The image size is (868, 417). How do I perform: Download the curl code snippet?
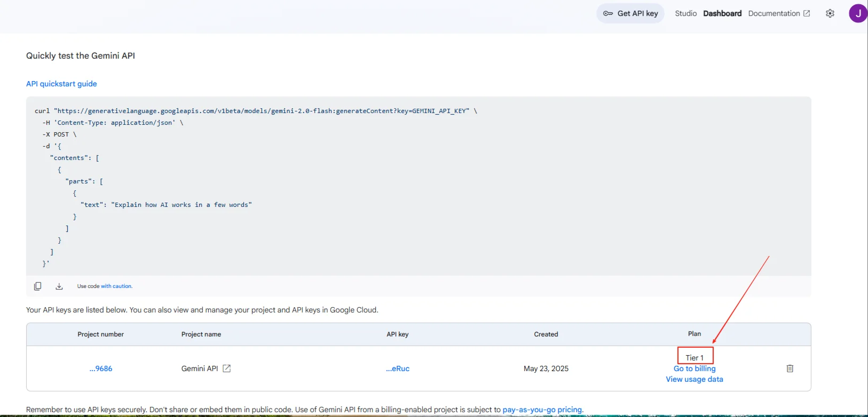pos(59,286)
